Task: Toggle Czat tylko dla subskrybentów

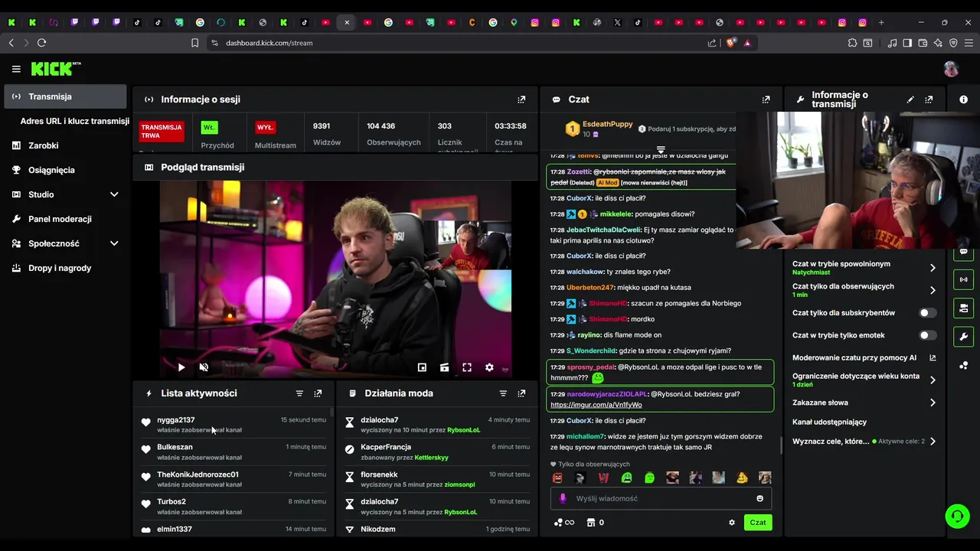Action: point(927,313)
